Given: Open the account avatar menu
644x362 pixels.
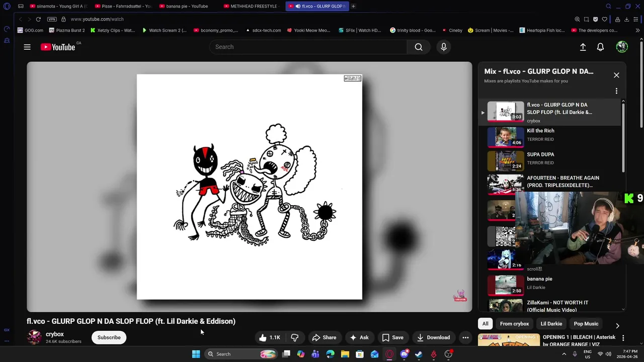Looking at the screenshot, I should (x=622, y=47).
